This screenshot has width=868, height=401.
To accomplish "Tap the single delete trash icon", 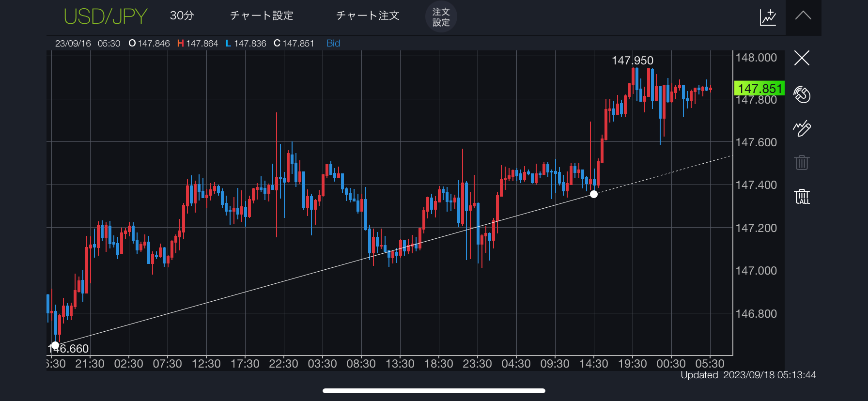I will pos(802,162).
